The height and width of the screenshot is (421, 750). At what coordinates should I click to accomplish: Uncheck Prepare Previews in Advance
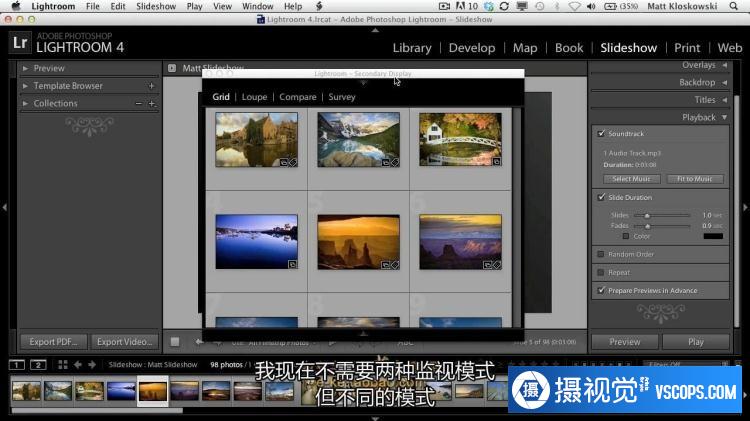[601, 290]
